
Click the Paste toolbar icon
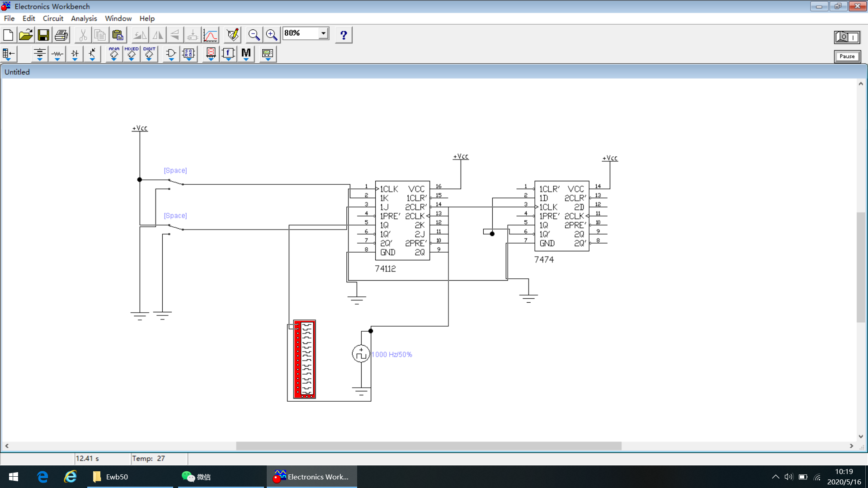click(x=118, y=35)
